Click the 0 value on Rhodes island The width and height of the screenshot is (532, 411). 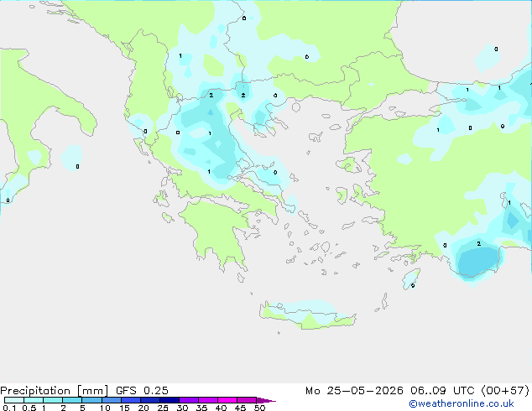[413, 286]
